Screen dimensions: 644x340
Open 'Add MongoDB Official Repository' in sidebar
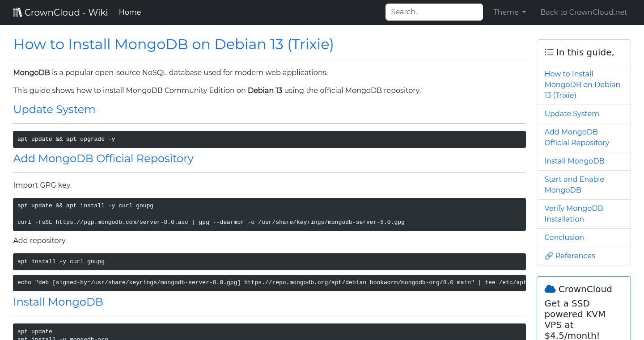coord(576,137)
